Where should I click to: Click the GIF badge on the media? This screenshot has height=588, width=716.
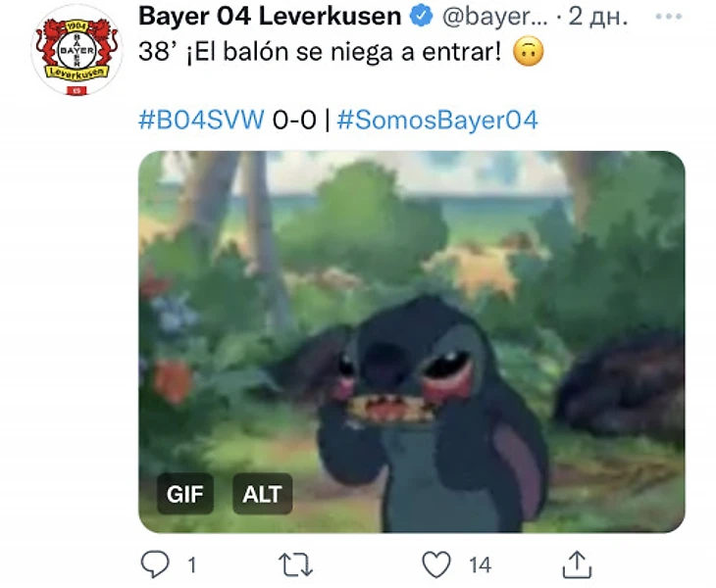click(185, 494)
